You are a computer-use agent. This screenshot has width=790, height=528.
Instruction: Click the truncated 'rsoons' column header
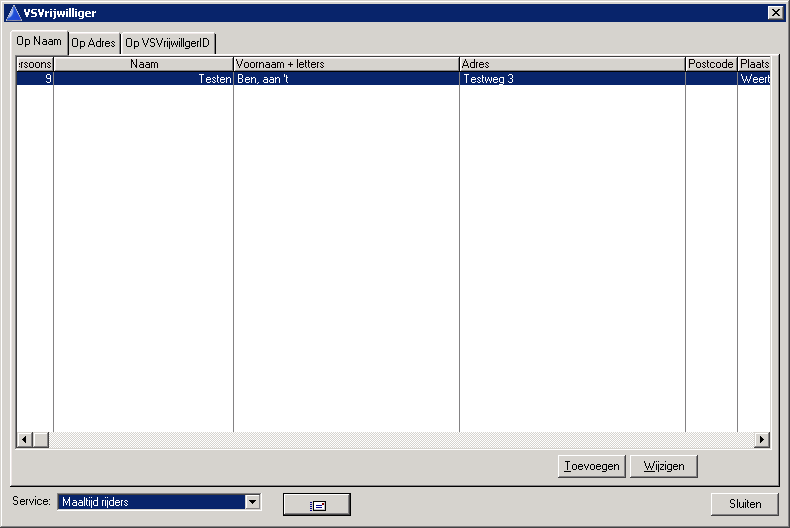(35, 64)
